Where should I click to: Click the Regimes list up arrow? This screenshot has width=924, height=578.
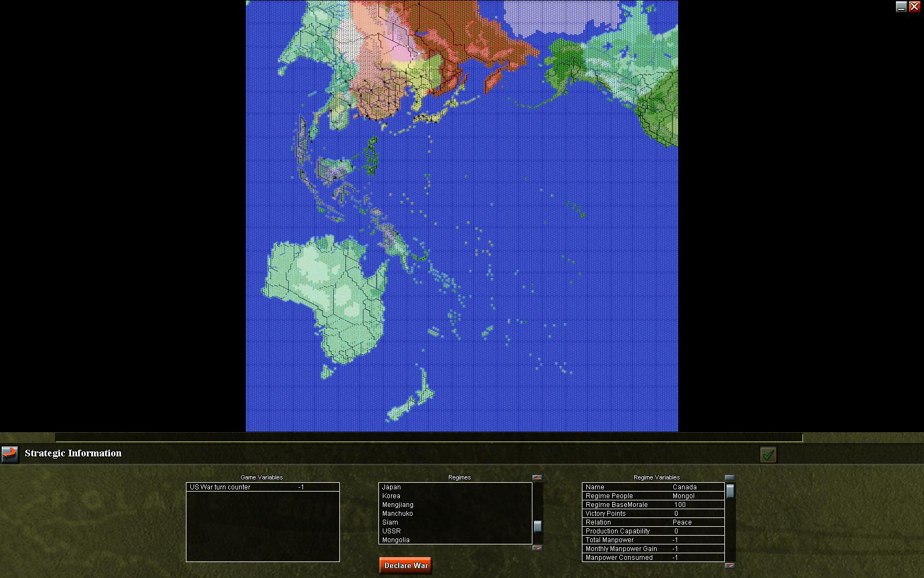pyautogui.click(x=537, y=477)
